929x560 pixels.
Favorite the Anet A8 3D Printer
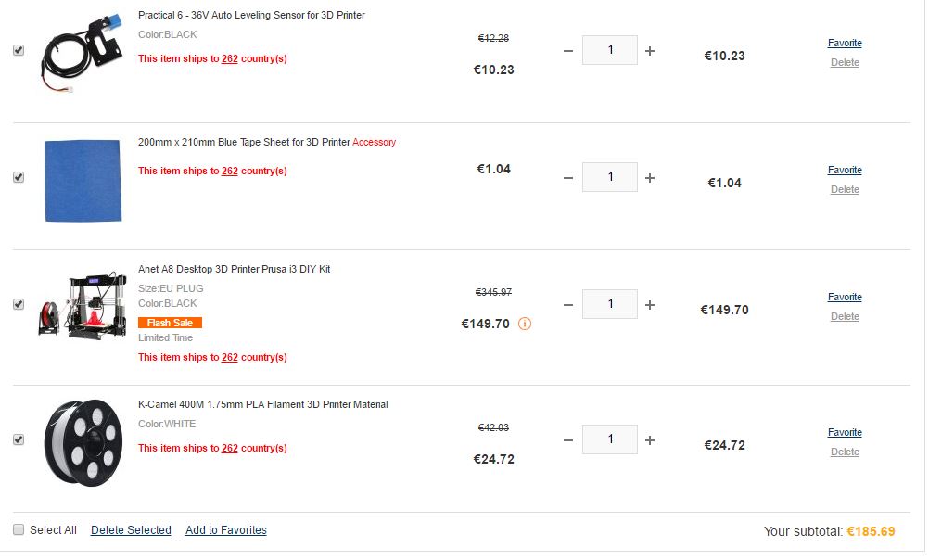(845, 297)
